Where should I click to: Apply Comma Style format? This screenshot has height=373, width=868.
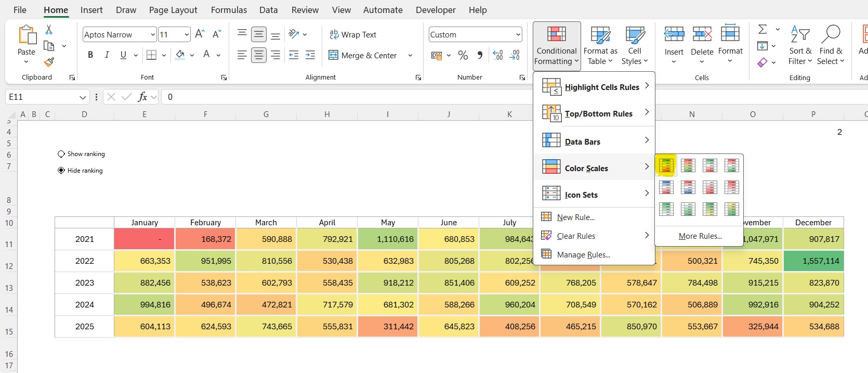click(480, 55)
